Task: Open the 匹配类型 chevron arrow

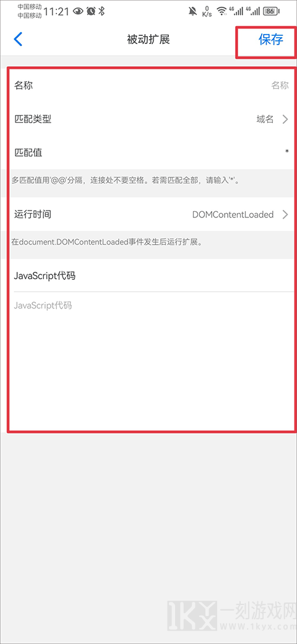Action: pos(285,120)
